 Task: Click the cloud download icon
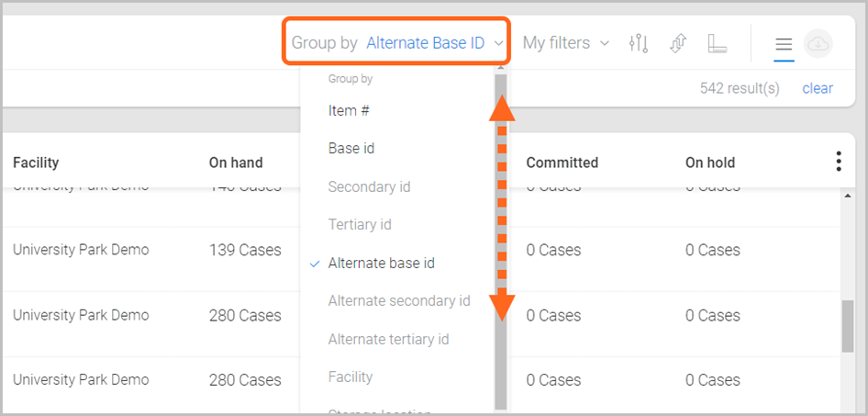coord(818,44)
